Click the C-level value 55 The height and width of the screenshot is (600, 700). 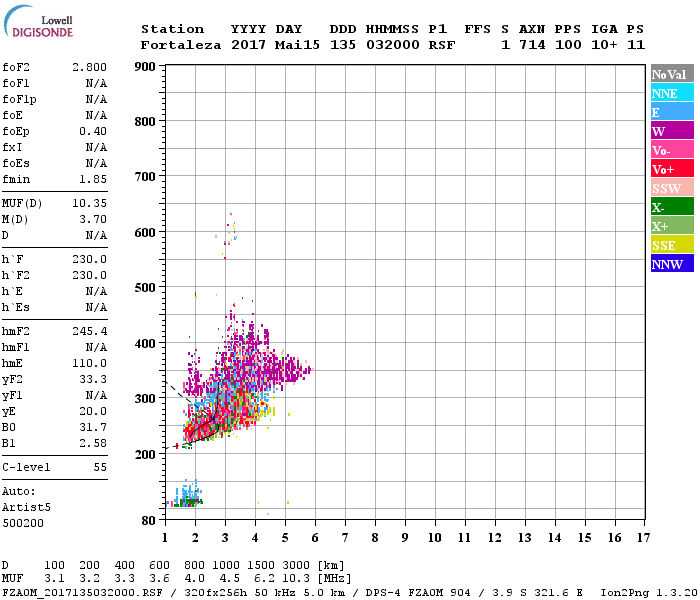[100, 467]
